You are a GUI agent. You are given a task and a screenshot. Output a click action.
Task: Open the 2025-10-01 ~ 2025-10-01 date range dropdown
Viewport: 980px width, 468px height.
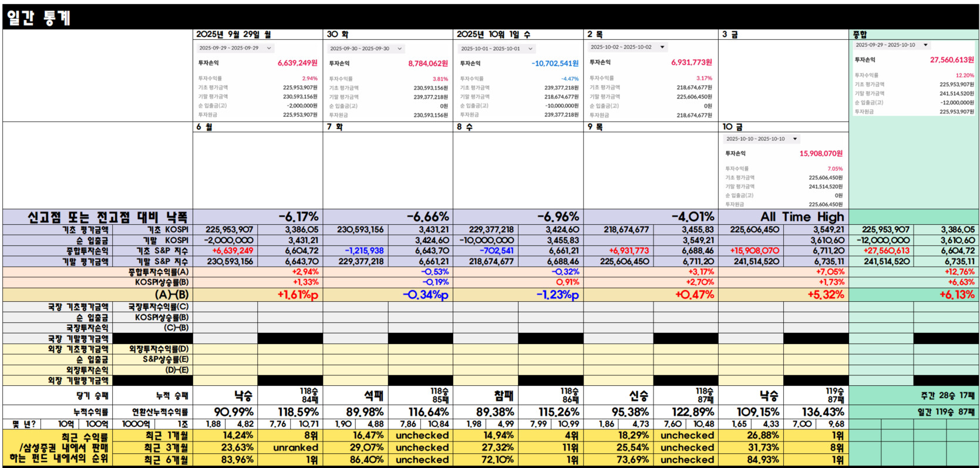(x=497, y=49)
